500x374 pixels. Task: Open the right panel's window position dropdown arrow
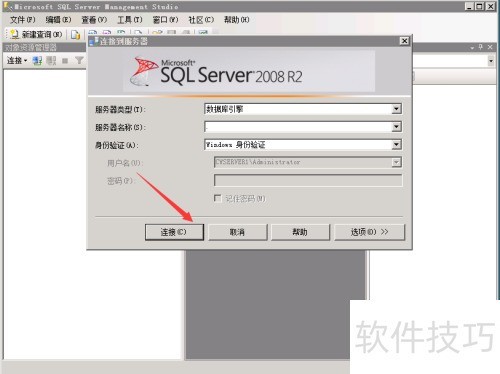pos(472,48)
